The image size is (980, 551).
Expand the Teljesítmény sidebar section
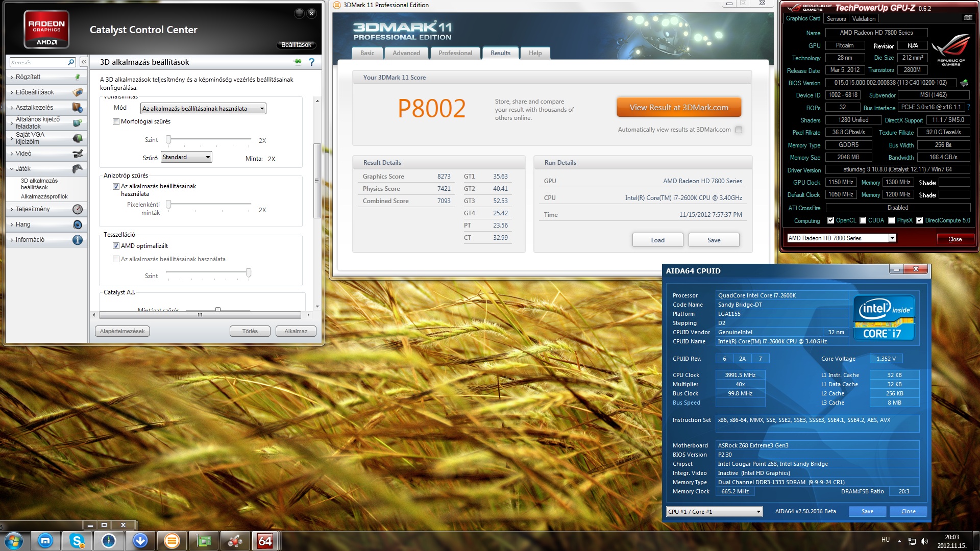coord(33,209)
